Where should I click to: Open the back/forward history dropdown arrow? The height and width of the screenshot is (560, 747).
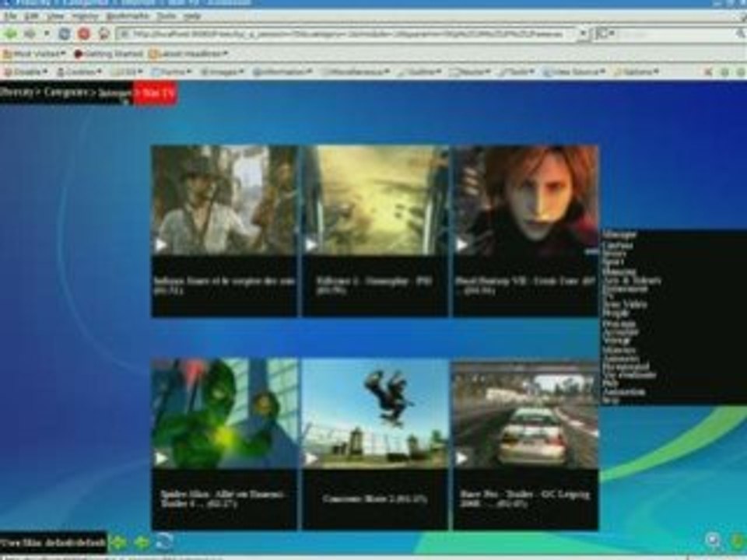coord(47,33)
